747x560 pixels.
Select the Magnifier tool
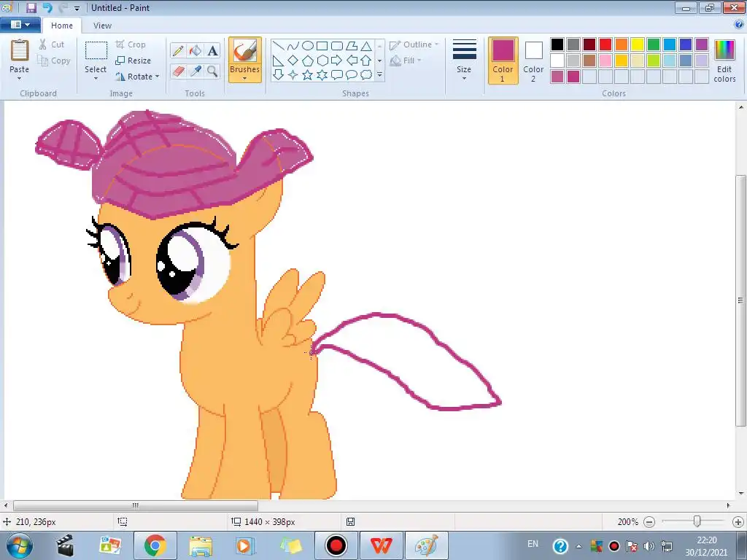(212, 71)
